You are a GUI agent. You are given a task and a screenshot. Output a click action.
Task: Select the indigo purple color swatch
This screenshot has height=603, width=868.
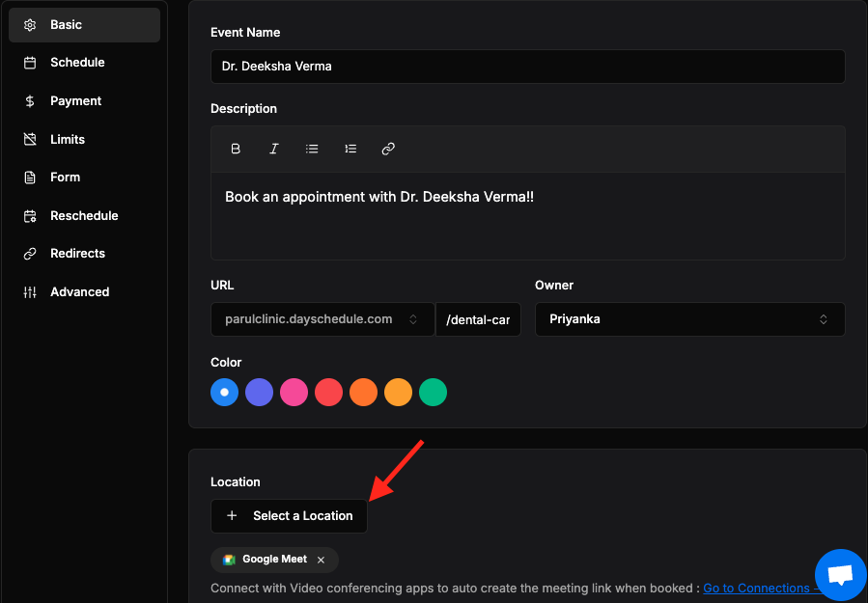tap(259, 393)
